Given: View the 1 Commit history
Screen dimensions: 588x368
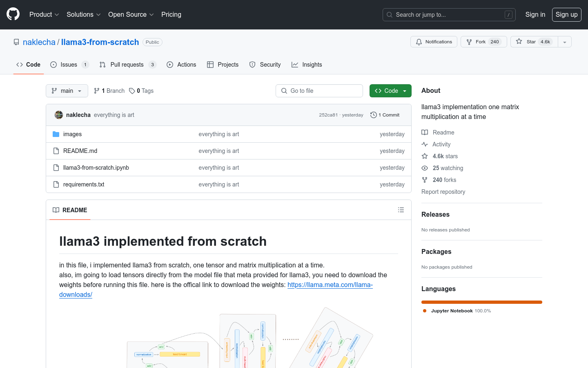Looking at the screenshot, I should point(385,115).
